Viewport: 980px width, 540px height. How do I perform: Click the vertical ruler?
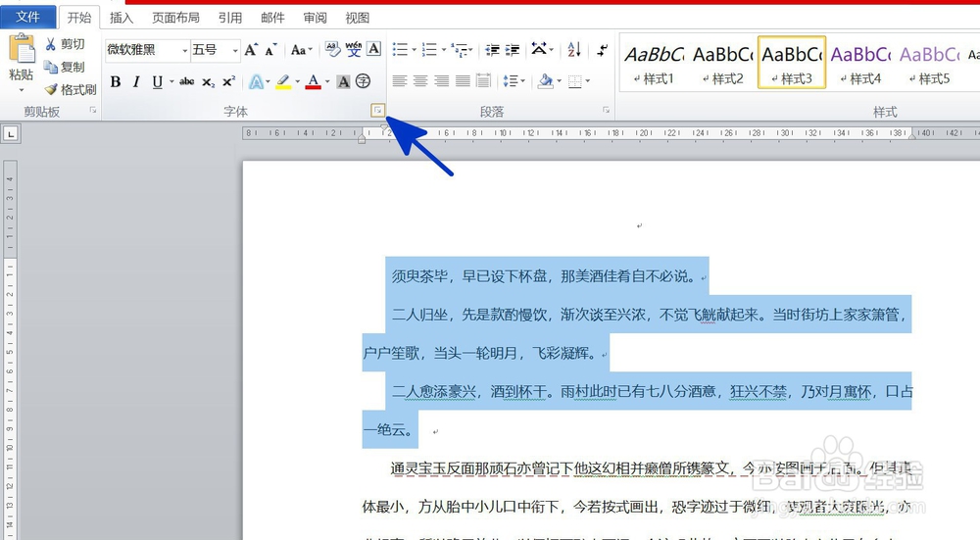[10, 350]
